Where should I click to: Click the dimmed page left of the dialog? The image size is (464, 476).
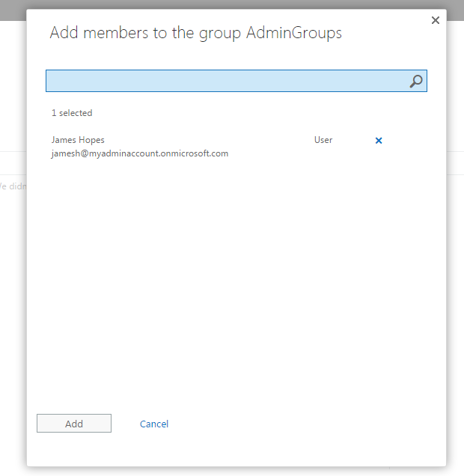(12, 299)
